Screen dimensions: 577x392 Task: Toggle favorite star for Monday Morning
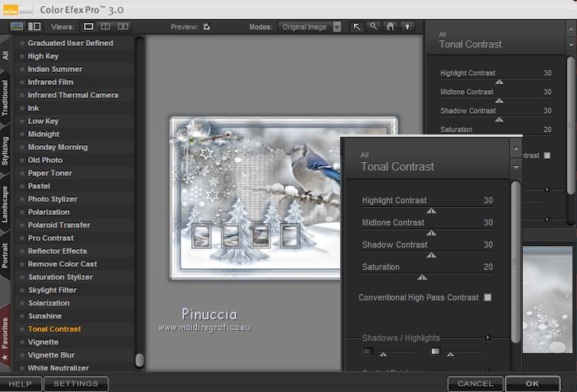point(22,147)
